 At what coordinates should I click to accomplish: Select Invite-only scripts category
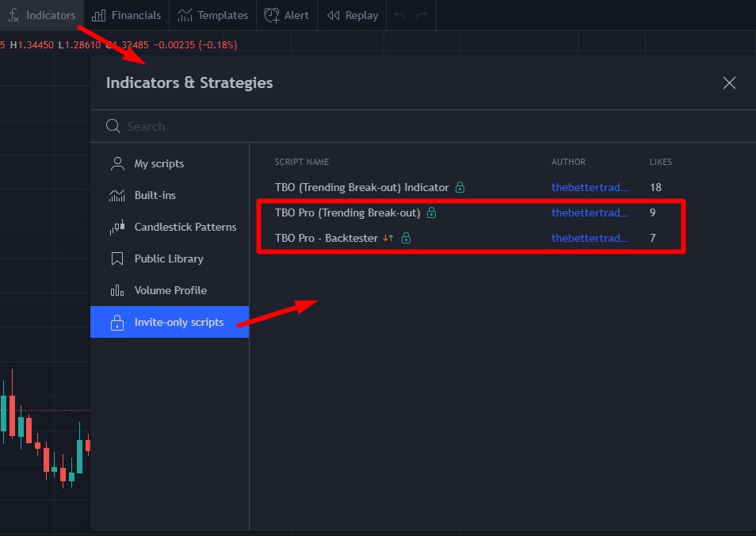(178, 322)
